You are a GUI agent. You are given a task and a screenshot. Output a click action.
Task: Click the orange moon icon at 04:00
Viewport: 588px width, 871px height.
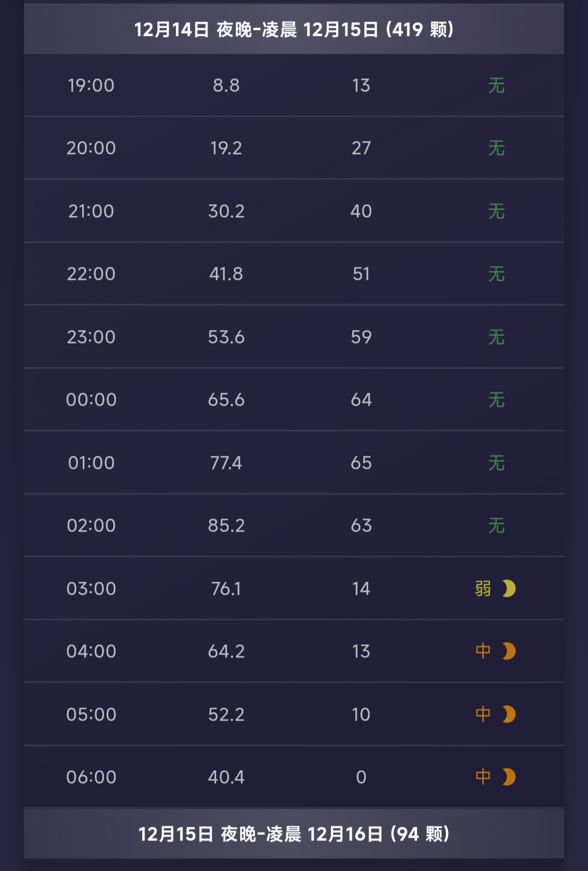click(509, 651)
